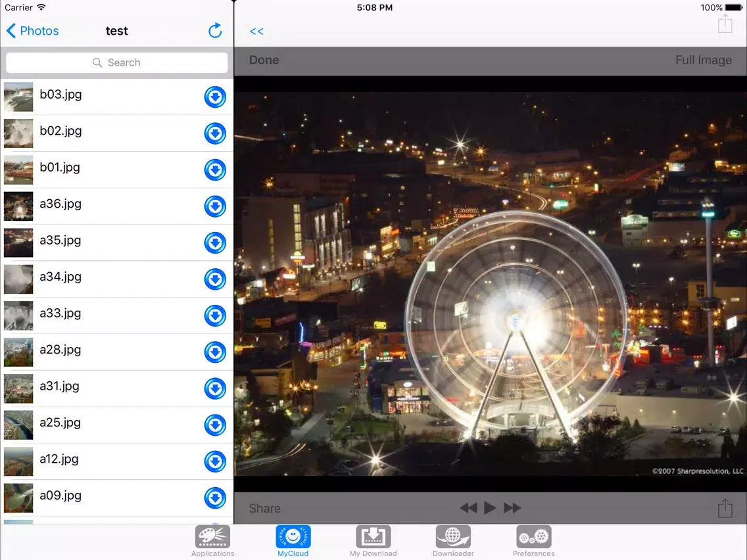Select the a25.jpg file name
Image resolution: width=747 pixels, height=560 pixels.
click(x=60, y=423)
